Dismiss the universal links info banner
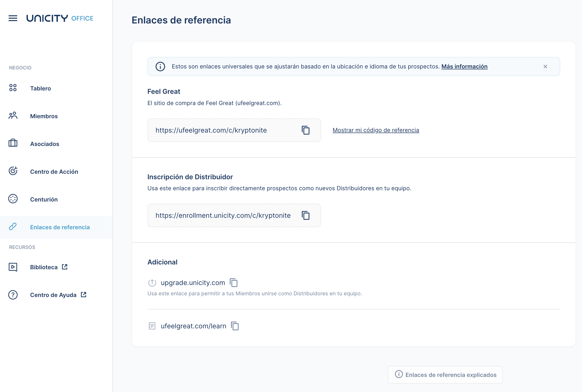Screen dimensions: 582x392 [x=545, y=67]
